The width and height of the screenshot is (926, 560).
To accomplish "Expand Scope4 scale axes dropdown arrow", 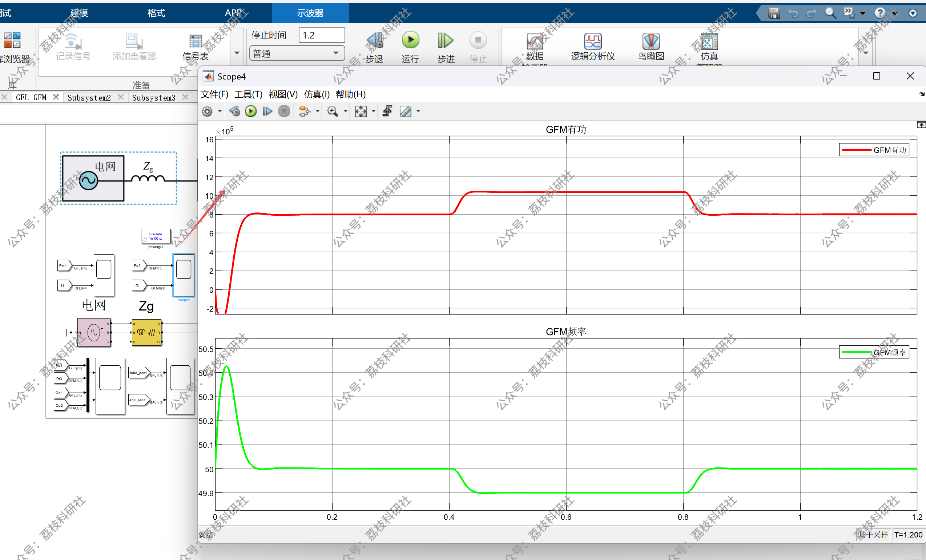I will pyautogui.click(x=373, y=111).
